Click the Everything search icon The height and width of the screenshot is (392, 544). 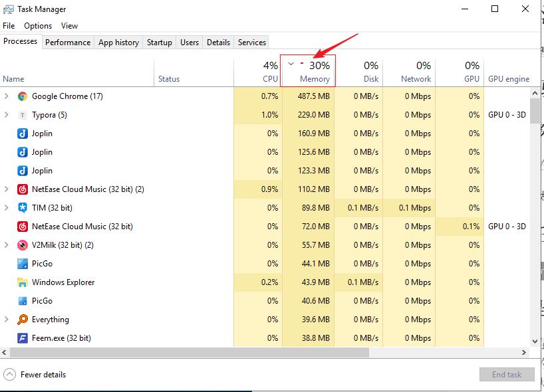point(22,320)
